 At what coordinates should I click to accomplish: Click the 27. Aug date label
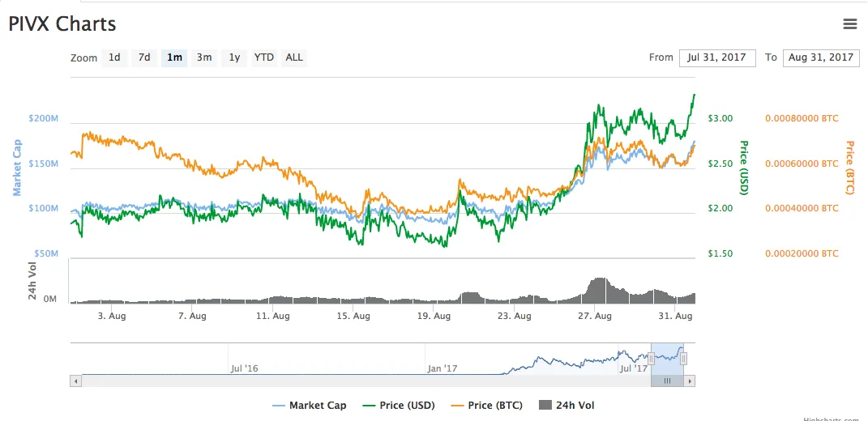[x=594, y=317]
